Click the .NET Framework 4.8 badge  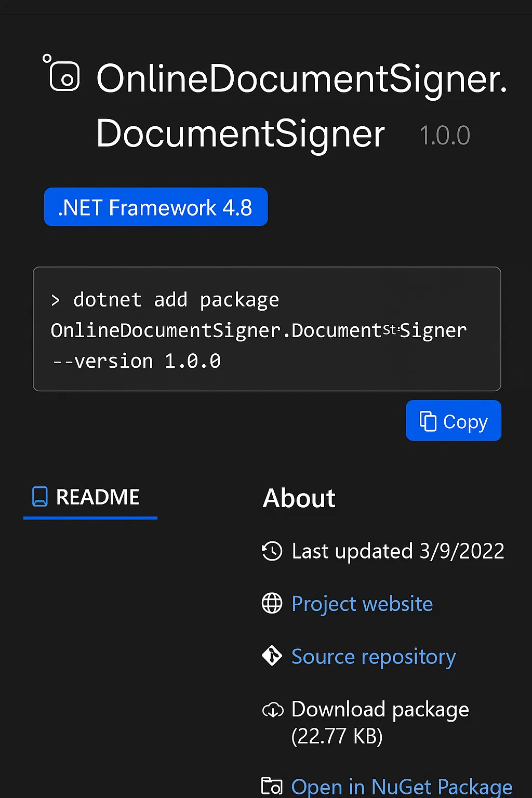(155, 207)
